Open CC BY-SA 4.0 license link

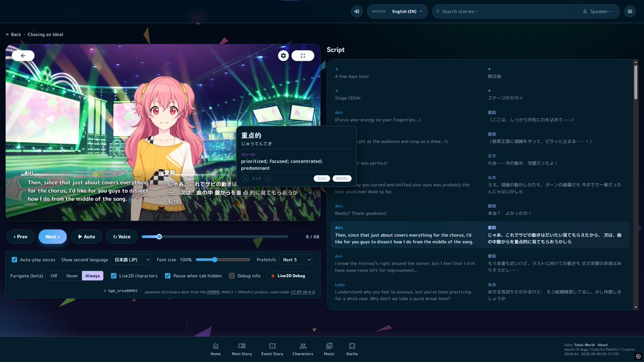click(x=303, y=292)
